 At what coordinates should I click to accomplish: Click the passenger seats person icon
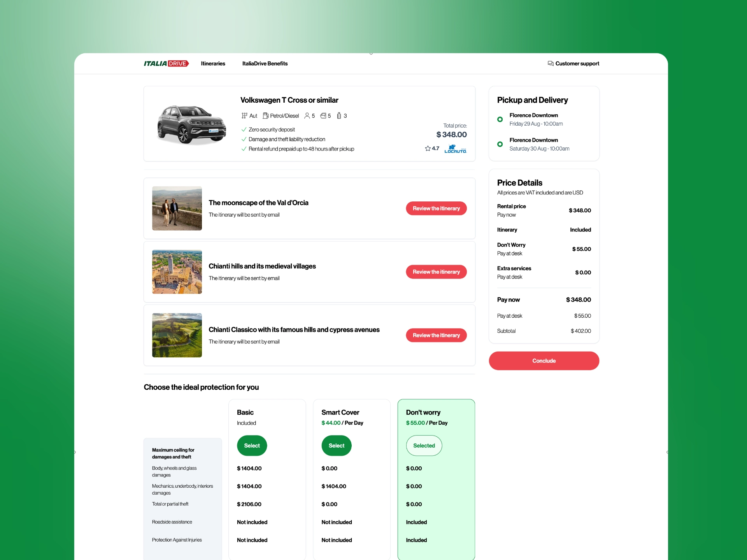(x=307, y=115)
